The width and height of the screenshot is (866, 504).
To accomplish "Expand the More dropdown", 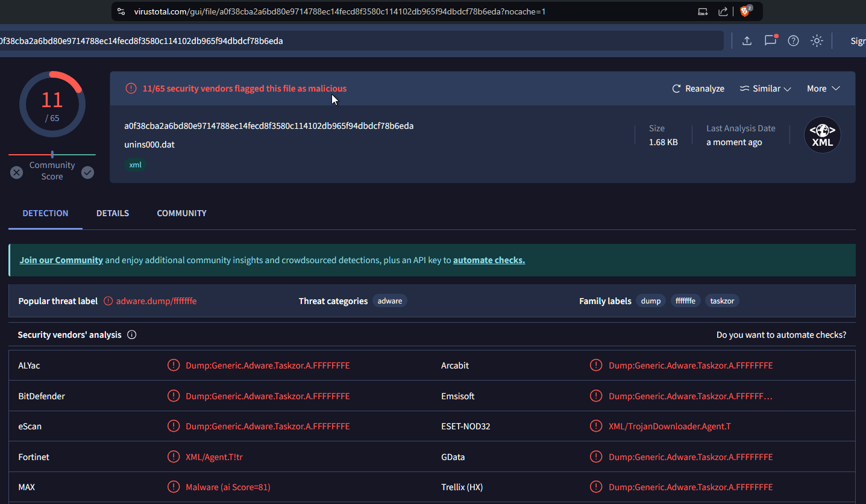I will click(823, 89).
